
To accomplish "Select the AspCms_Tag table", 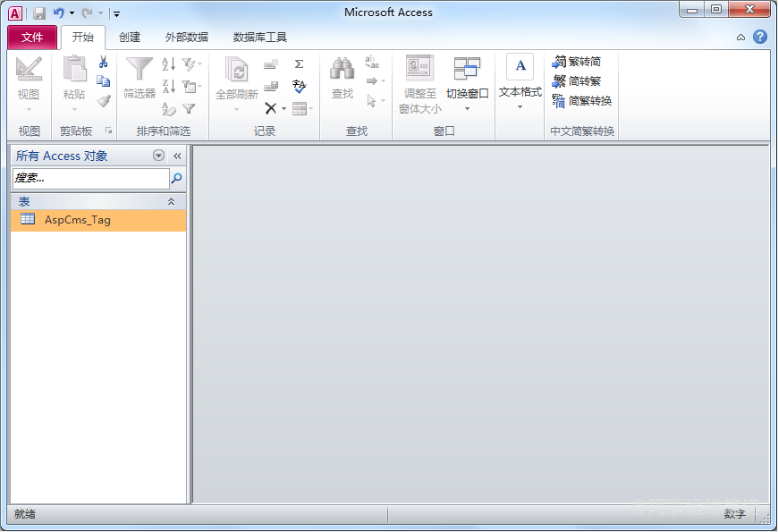I will [78, 220].
